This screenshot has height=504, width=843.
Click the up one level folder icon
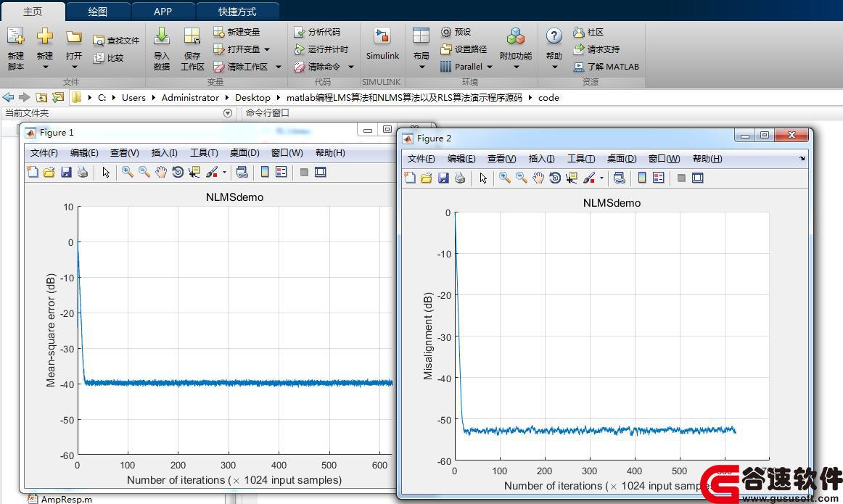click(41, 97)
